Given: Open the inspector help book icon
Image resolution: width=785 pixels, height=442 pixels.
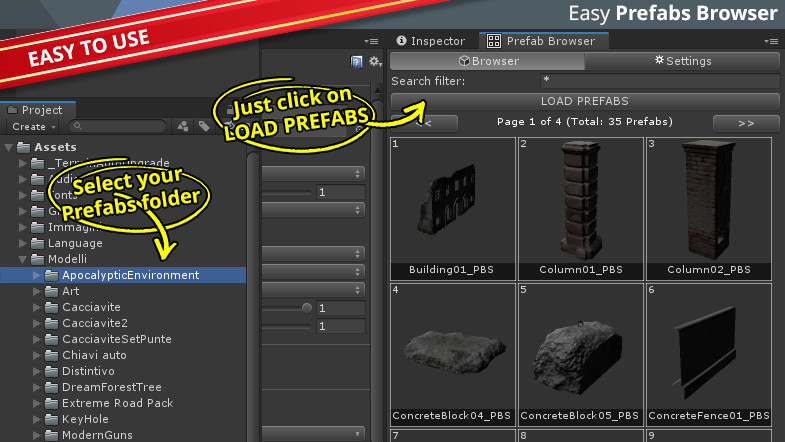Looking at the screenshot, I should coord(356,62).
